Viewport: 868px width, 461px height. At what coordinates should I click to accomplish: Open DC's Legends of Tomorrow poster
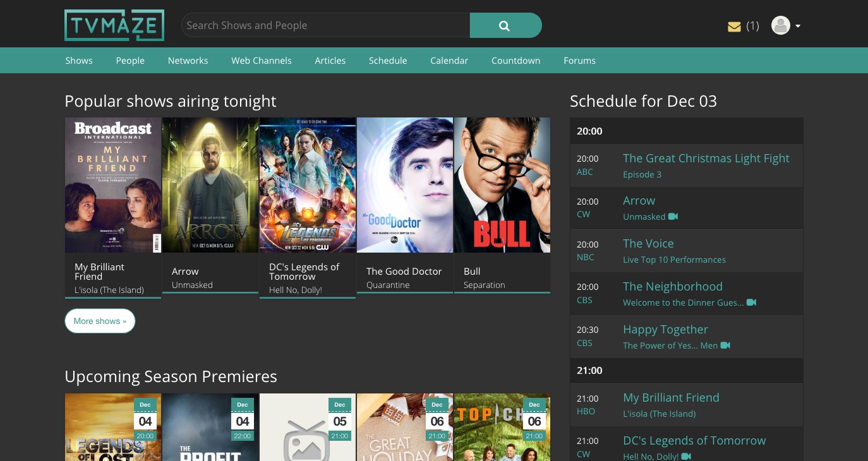click(x=308, y=185)
